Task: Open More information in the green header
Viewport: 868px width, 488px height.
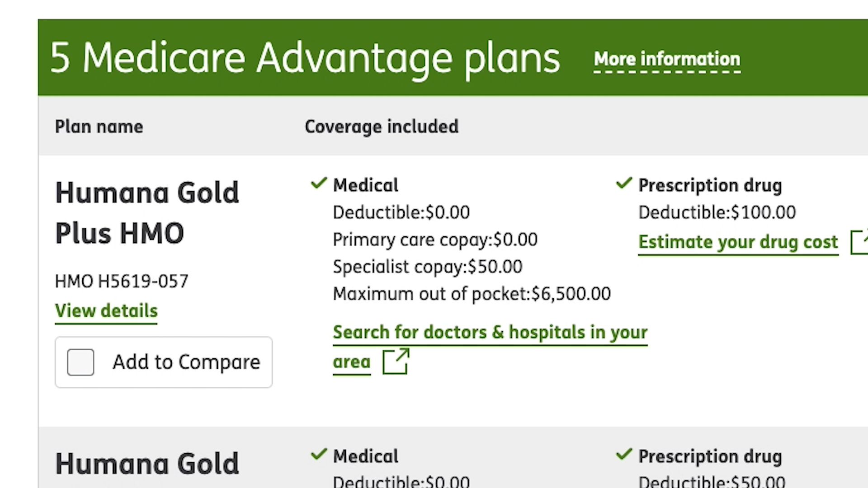Action: pyautogui.click(x=667, y=59)
